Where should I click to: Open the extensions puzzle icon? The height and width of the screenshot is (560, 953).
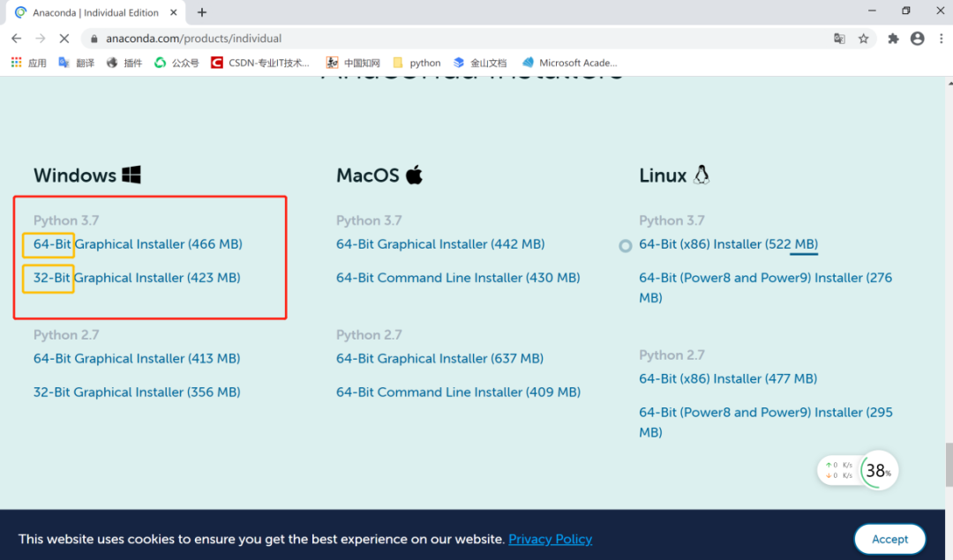(893, 38)
